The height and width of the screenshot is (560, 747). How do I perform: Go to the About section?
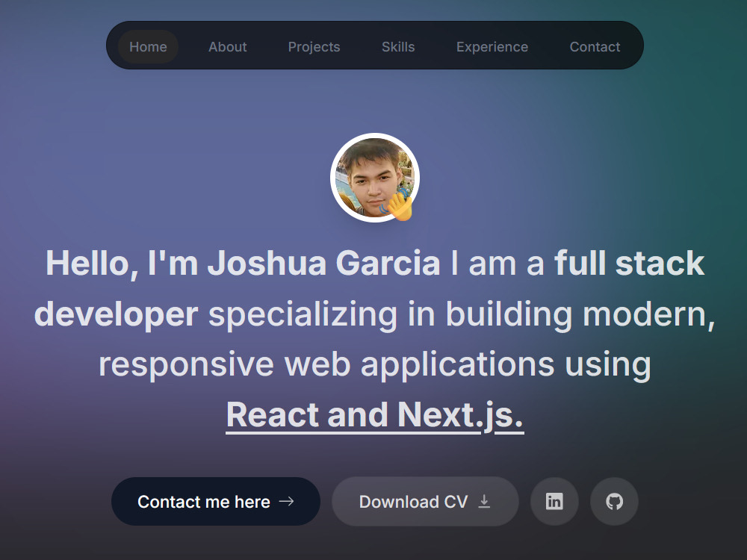pyautogui.click(x=228, y=46)
